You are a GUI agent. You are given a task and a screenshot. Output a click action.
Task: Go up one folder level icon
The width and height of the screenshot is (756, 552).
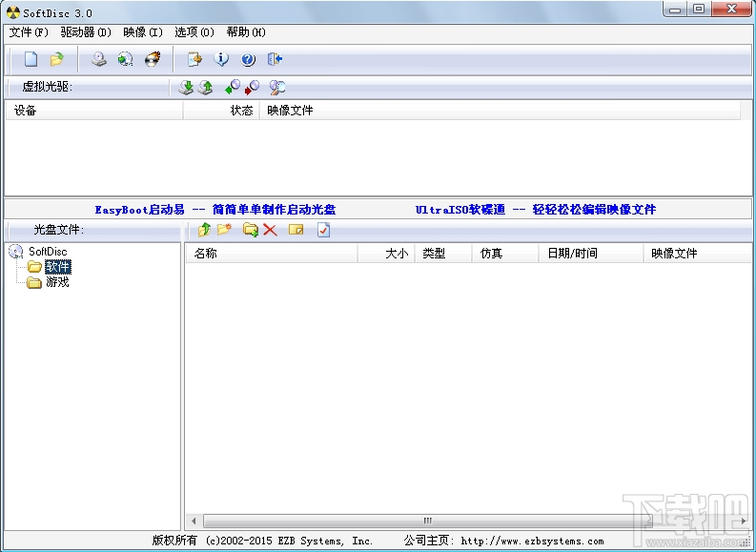204,230
